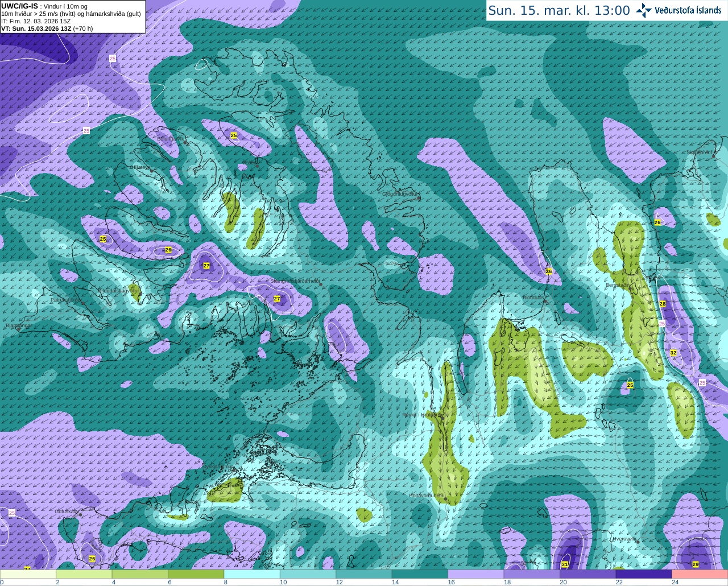Viewport: 728px width, 586px height.
Task: Click the yellow 28 gust marker
Action: (x=663, y=304)
